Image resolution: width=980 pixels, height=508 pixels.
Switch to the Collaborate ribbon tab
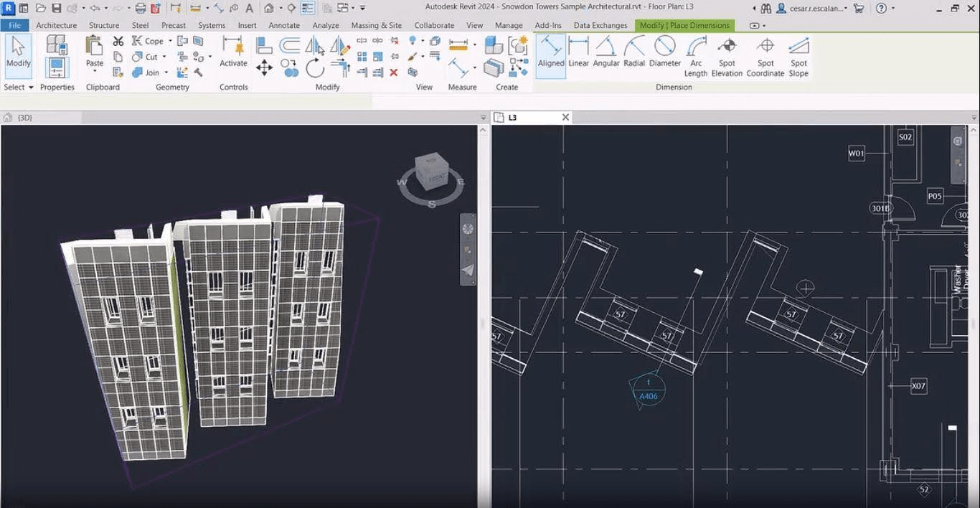pyautogui.click(x=434, y=25)
